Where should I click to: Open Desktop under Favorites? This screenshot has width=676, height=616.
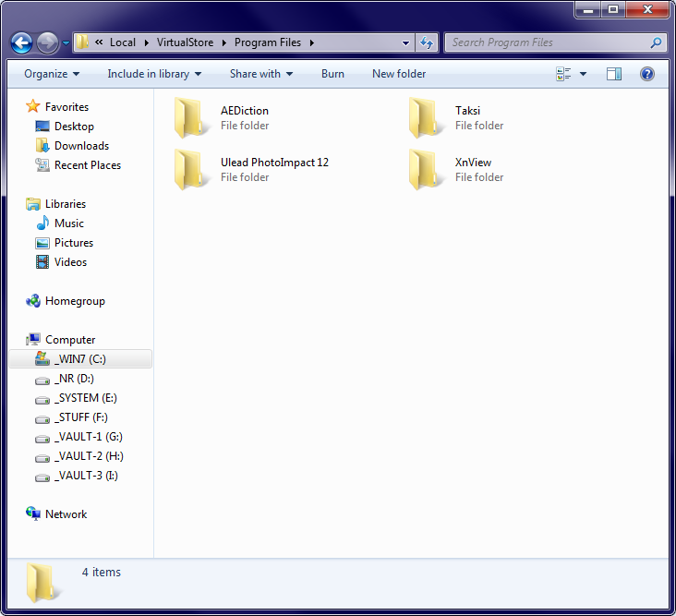pyautogui.click(x=74, y=127)
